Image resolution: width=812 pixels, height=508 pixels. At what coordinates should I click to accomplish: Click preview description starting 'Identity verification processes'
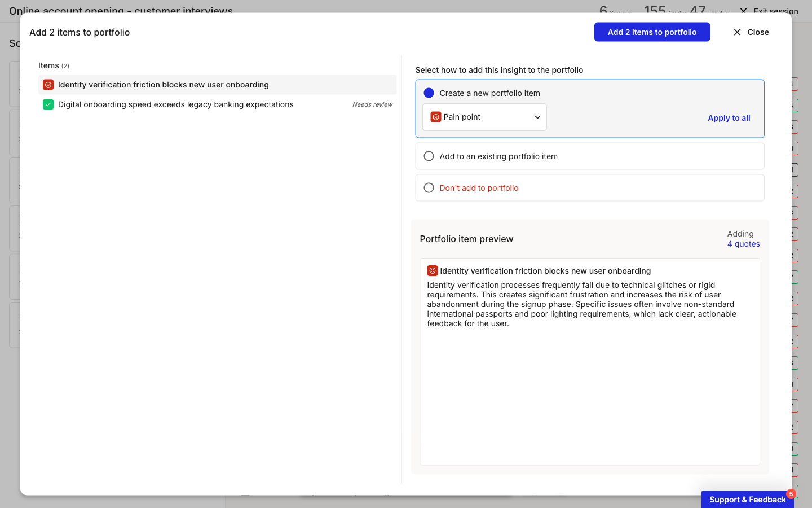(x=582, y=304)
